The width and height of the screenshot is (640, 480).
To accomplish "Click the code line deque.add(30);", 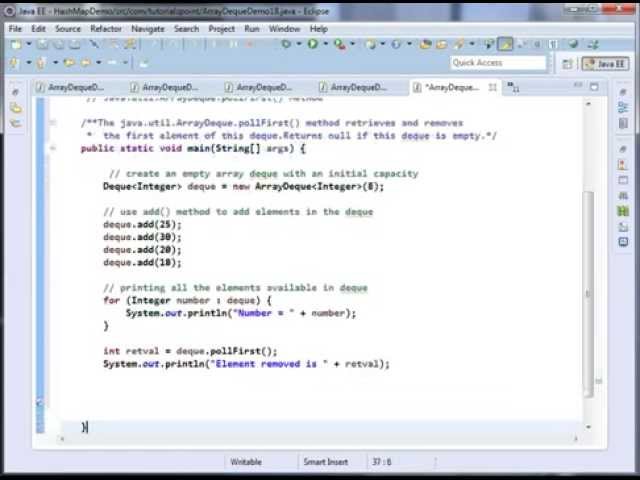I will click(142, 237).
